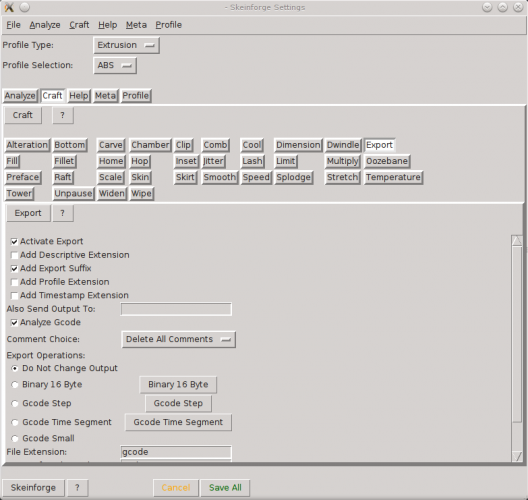The height and width of the screenshot is (500, 528).
Task: Open the Speed plugin tab
Action: pos(256,177)
